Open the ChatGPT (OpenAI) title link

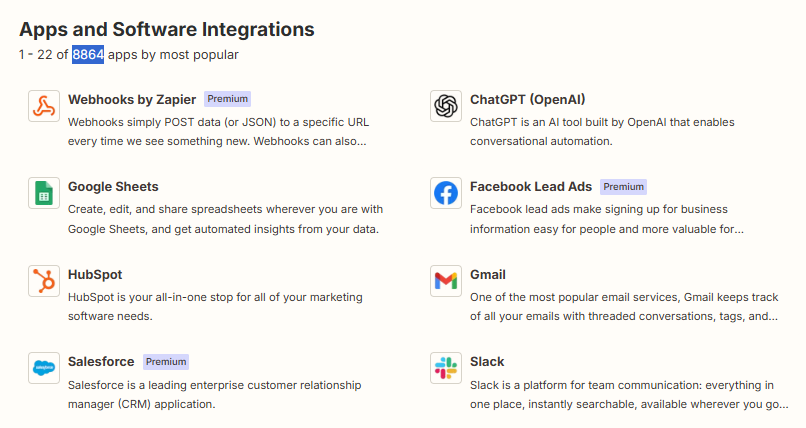(x=527, y=99)
